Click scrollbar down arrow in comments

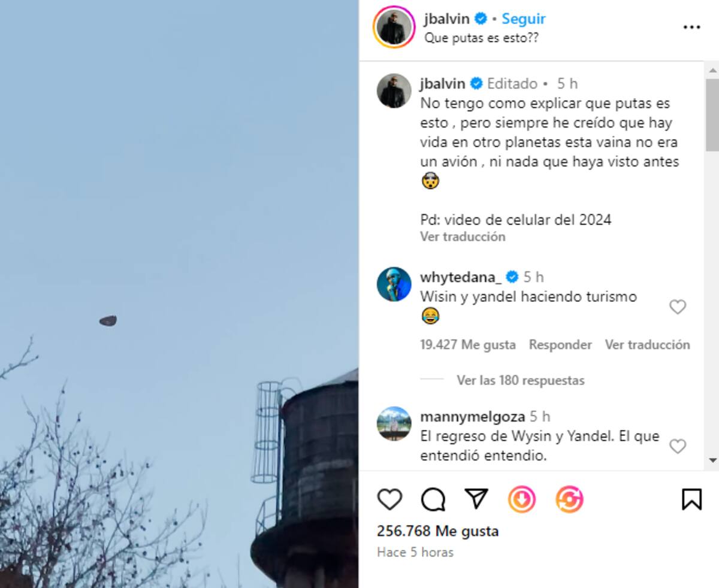(x=712, y=460)
